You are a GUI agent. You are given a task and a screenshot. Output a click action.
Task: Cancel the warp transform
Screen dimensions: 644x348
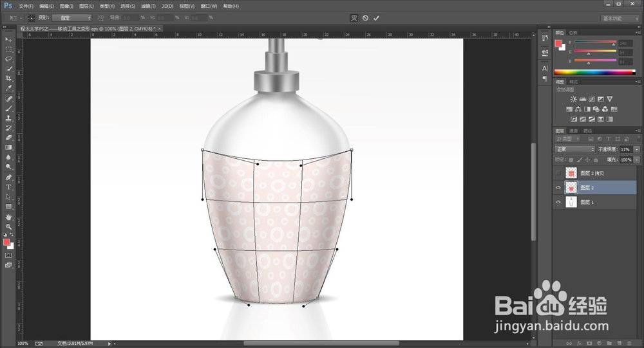tap(365, 18)
